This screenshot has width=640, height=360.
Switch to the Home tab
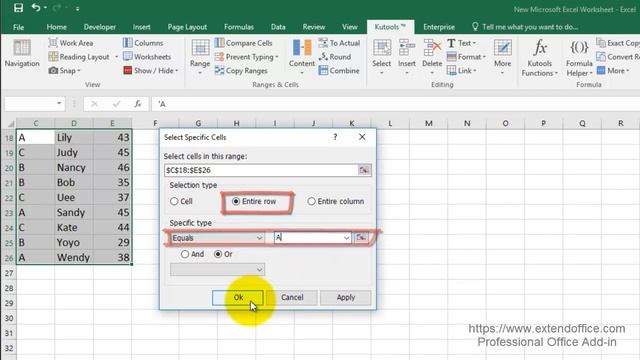tap(56, 27)
